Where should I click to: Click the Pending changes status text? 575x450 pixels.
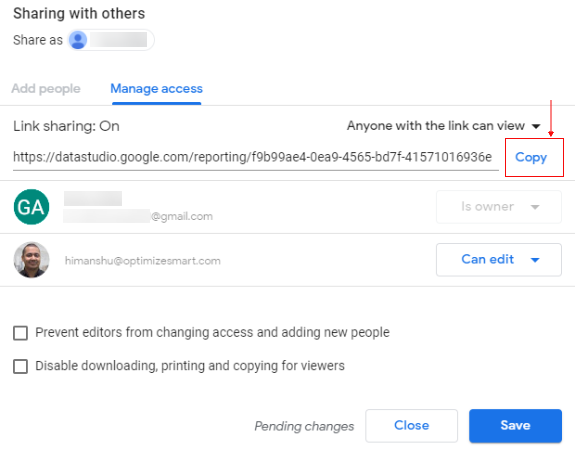click(x=304, y=426)
